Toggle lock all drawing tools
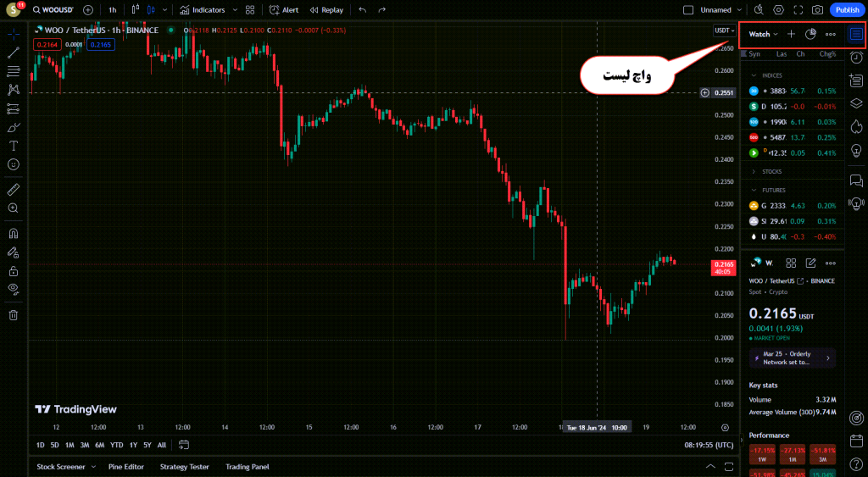 [x=14, y=271]
